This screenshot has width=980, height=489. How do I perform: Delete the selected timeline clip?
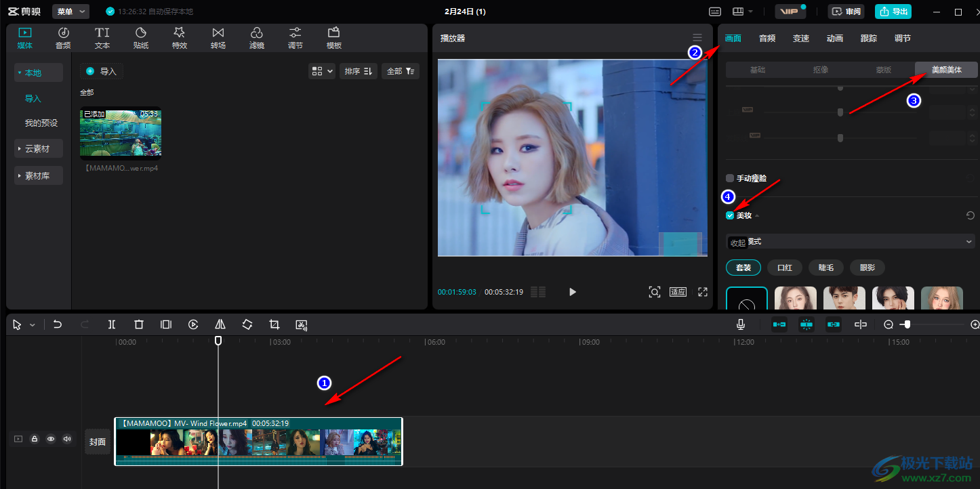click(139, 324)
